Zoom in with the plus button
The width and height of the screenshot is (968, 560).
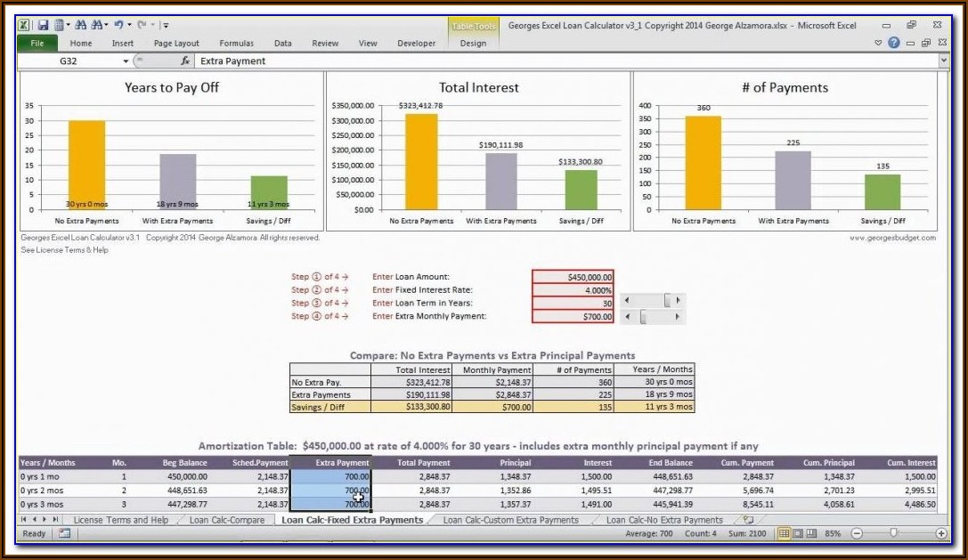[x=941, y=533]
